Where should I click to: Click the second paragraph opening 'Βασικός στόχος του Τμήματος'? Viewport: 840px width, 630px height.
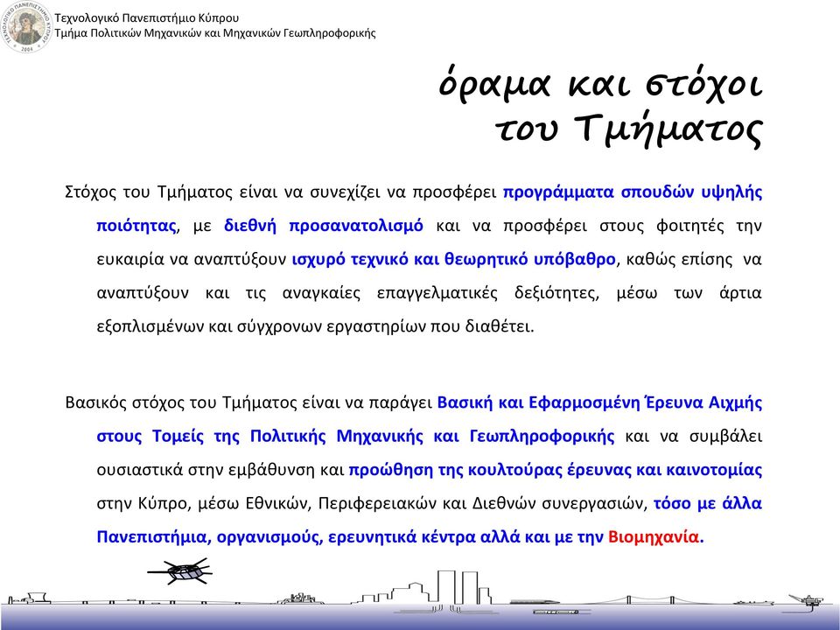click(181, 402)
